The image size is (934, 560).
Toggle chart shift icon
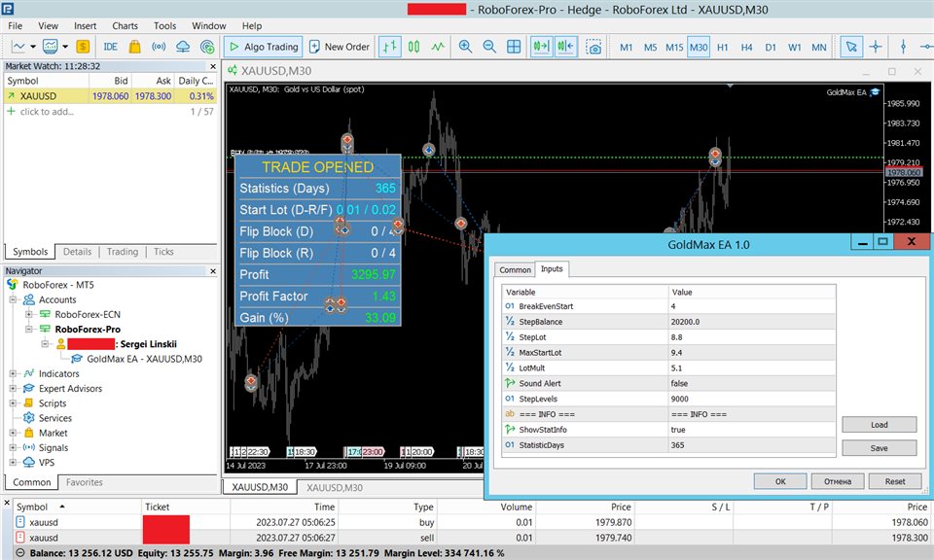[566, 47]
